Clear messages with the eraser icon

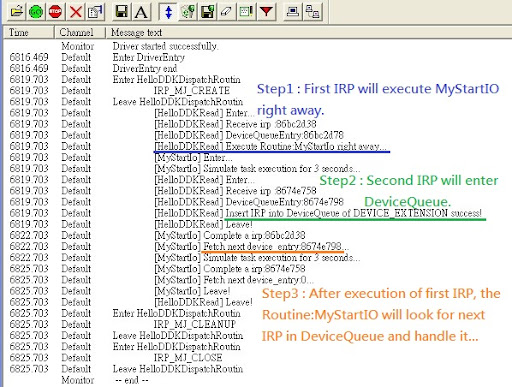(x=227, y=12)
